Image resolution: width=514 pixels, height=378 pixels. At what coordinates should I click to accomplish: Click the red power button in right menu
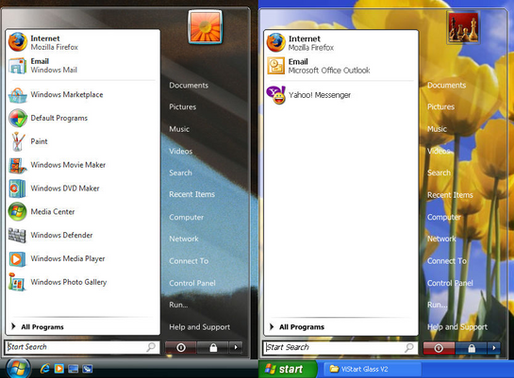coord(439,348)
